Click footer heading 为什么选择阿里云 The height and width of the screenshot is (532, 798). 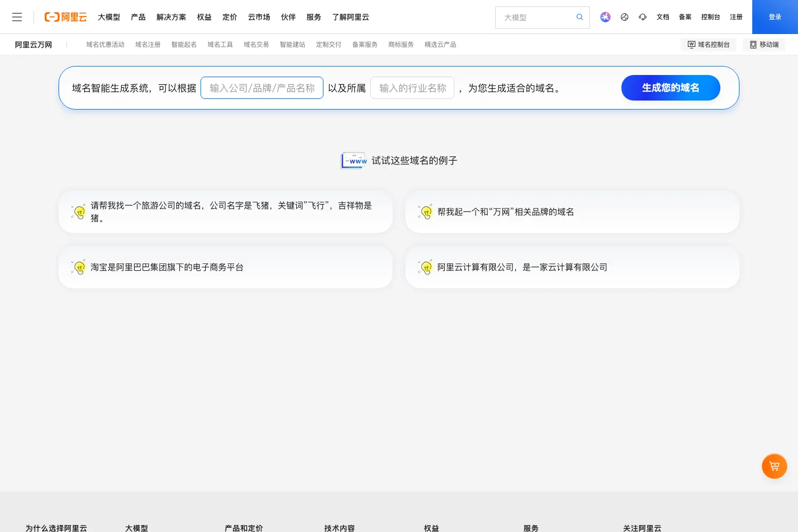point(56,528)
